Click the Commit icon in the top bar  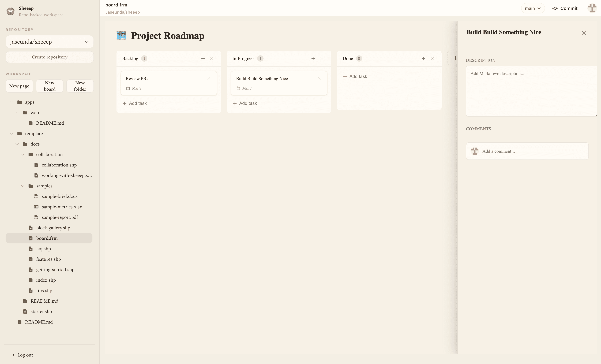(555, 8)
